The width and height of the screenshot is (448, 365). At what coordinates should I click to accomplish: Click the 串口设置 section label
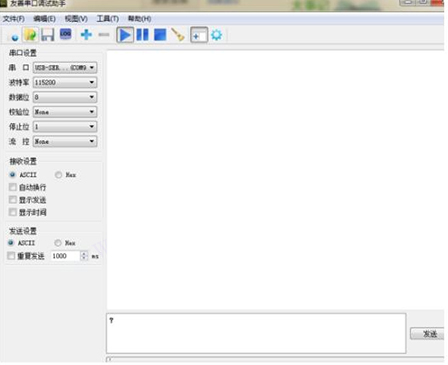[x=23, y=53]
